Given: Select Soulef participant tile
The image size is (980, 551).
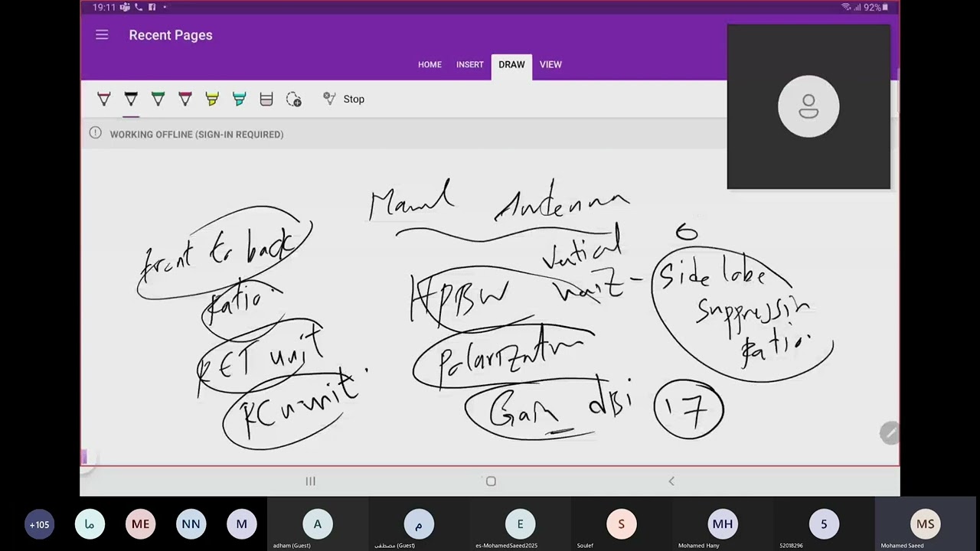Looking at the screenshot, I should 621,524.
